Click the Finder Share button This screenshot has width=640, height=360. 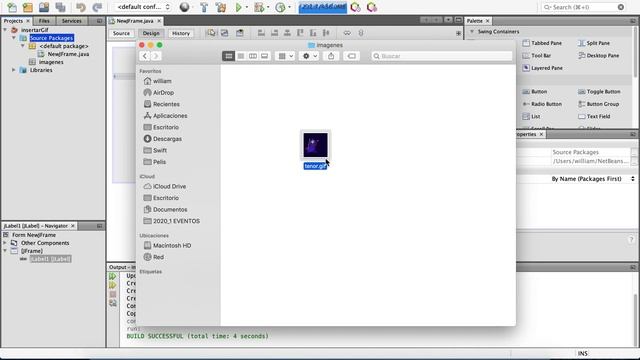pos(331,56)
